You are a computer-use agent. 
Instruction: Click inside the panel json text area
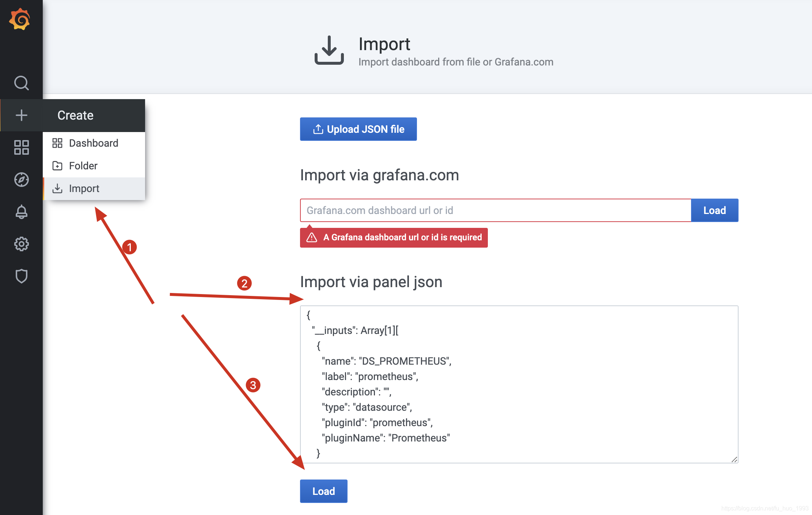pos(519,384)
